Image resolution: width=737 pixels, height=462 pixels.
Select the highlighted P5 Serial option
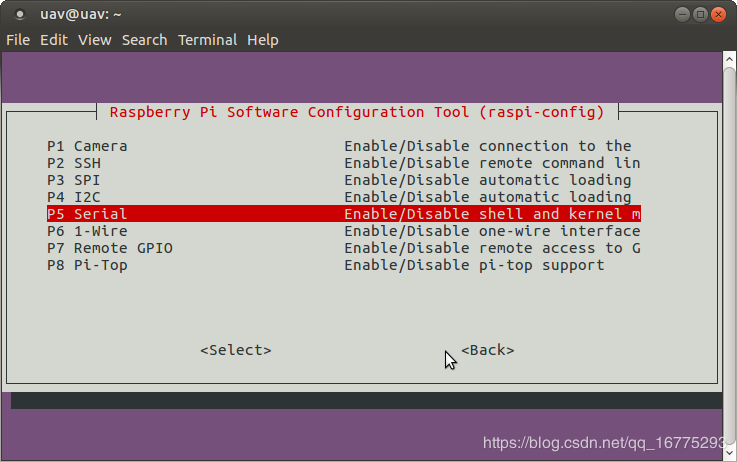coord(344,214)
